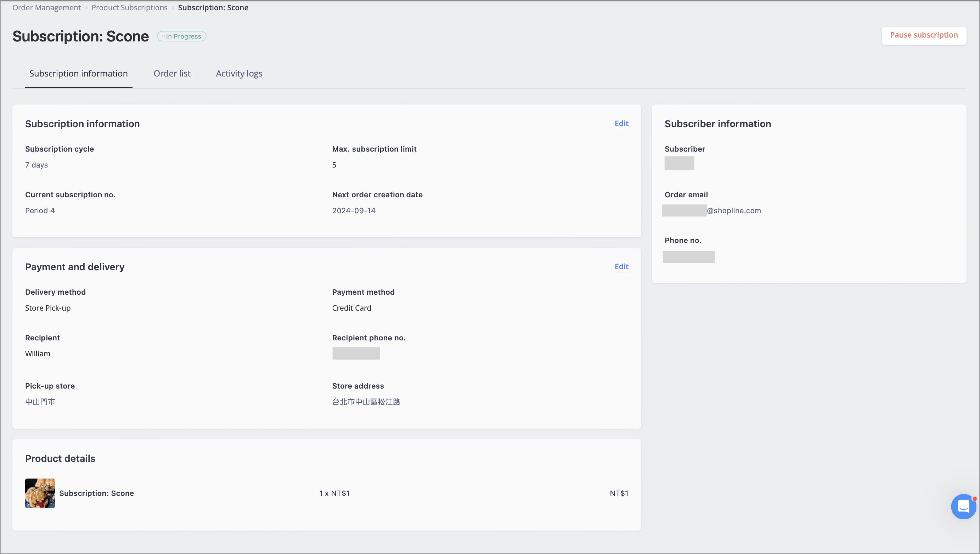Switch to the Order list tab

coord(172,73)
